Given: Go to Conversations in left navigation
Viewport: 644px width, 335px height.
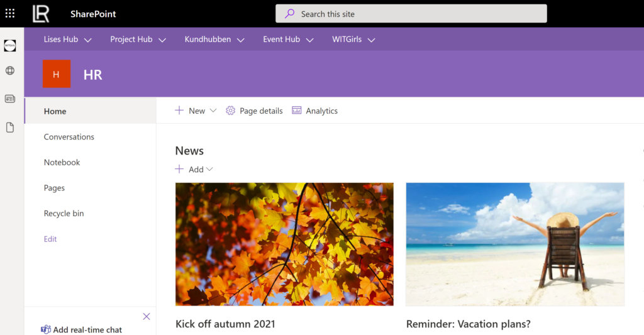Looking at the screenshot, I should (x=69, y=137).
